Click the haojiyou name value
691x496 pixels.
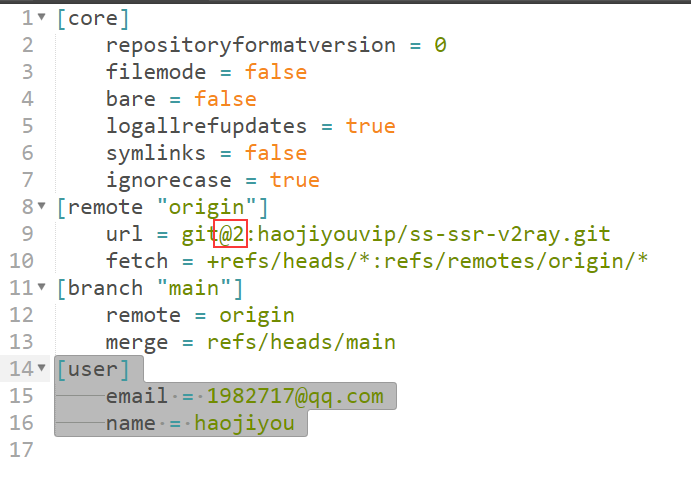[245, 424]
